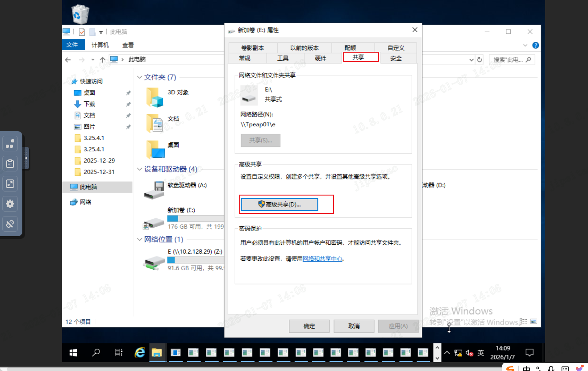Open recent locations dropdown next to forward arrow
The image size is (588, 371).
click(x=93, y=59)
